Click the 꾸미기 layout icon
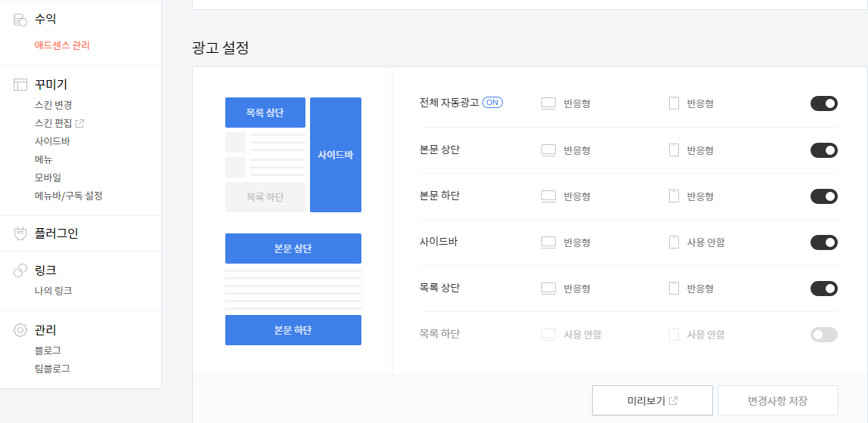This screenshot has width=868, height=423. coord(20,85)
